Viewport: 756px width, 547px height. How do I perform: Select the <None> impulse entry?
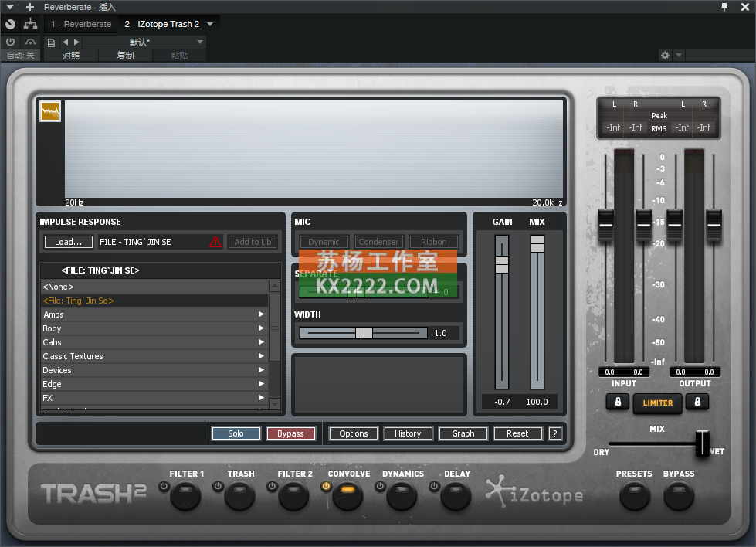pyautogui.click(x=154, y=287)
